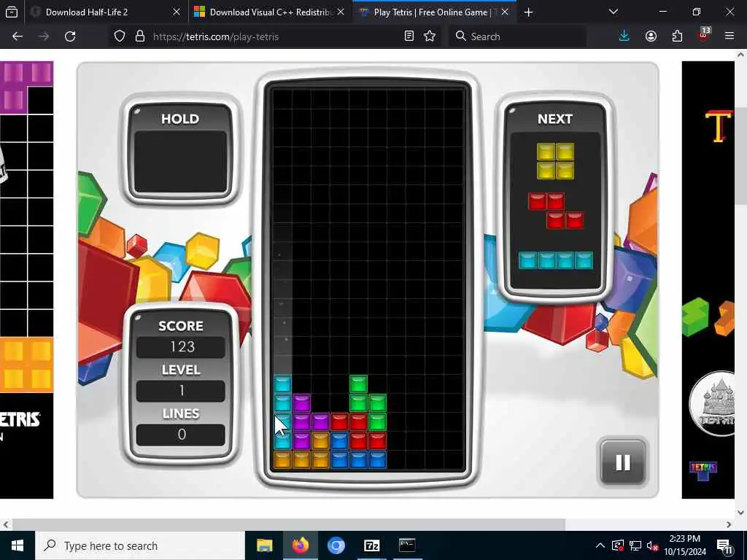Image resolution: width=747 pixels, height=560 pixels.
Task: Click the lines value 0
Action: click(181, 435)
